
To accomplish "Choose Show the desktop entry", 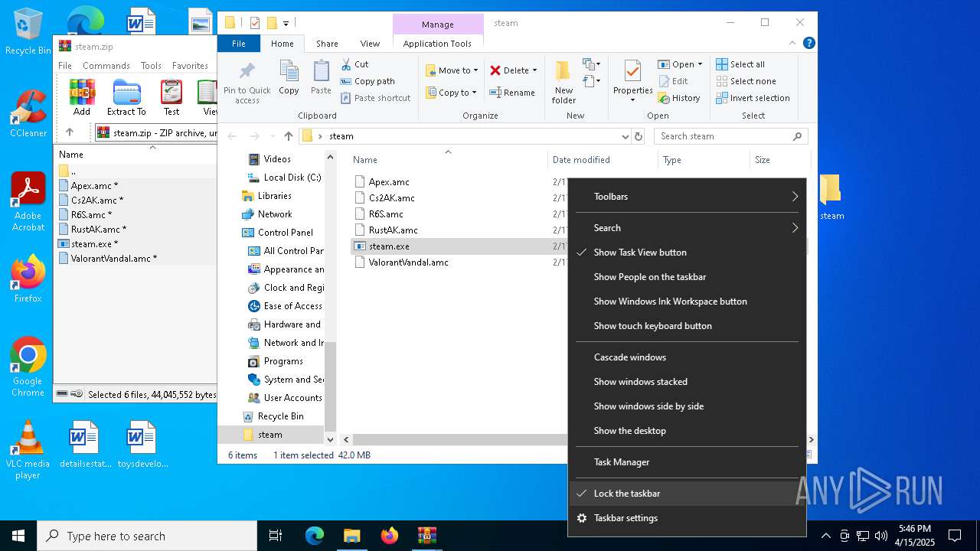I will click(x=687, y=431).
